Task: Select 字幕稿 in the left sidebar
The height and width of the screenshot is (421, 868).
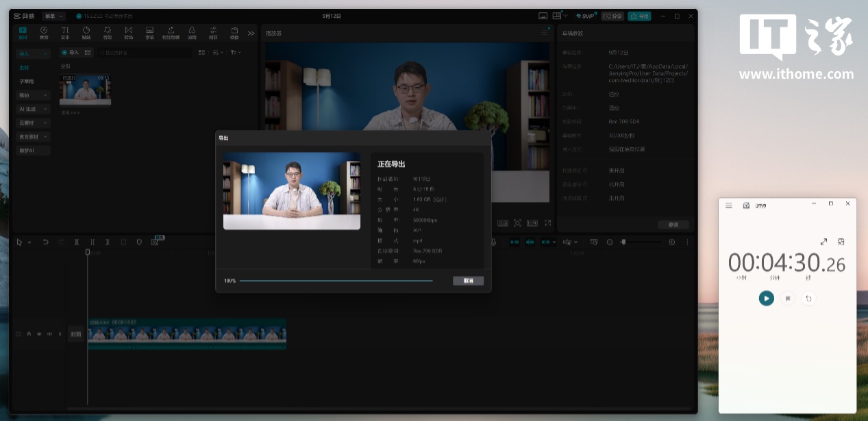Action: click(x=26, y=81)
